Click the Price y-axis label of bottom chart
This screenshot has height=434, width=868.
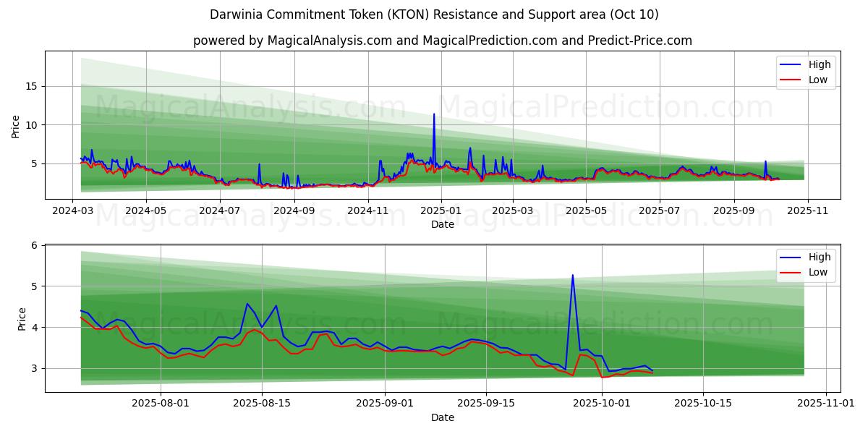click(22, 318)
